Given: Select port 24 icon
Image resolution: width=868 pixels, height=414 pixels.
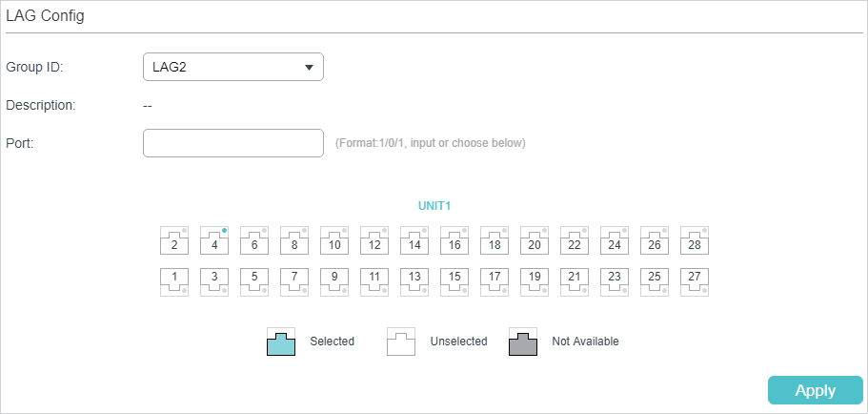Looking at the screenshot, I should coord(615,240).
